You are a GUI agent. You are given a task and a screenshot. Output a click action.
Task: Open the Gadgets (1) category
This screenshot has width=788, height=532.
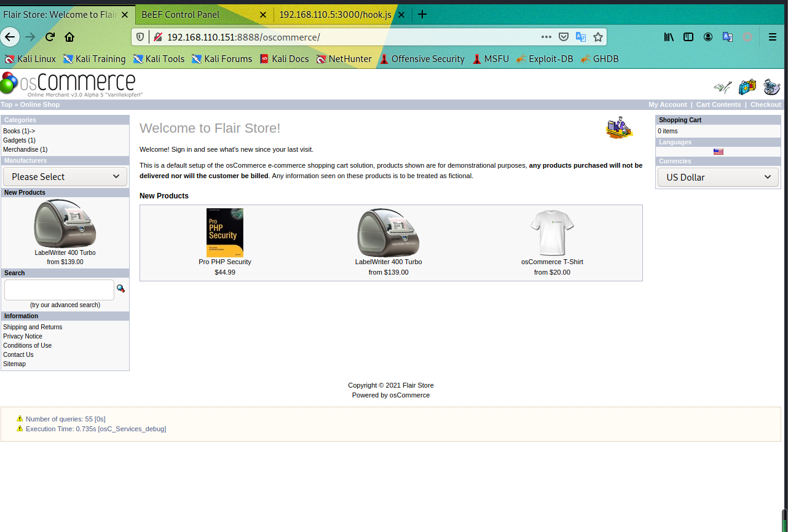point(19,140)
